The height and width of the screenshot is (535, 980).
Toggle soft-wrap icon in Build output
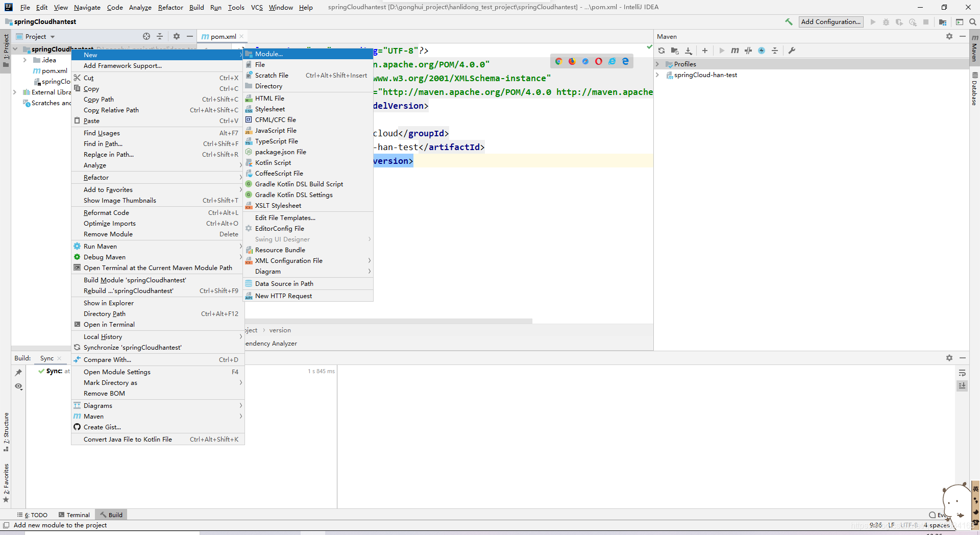coord(962,373)
